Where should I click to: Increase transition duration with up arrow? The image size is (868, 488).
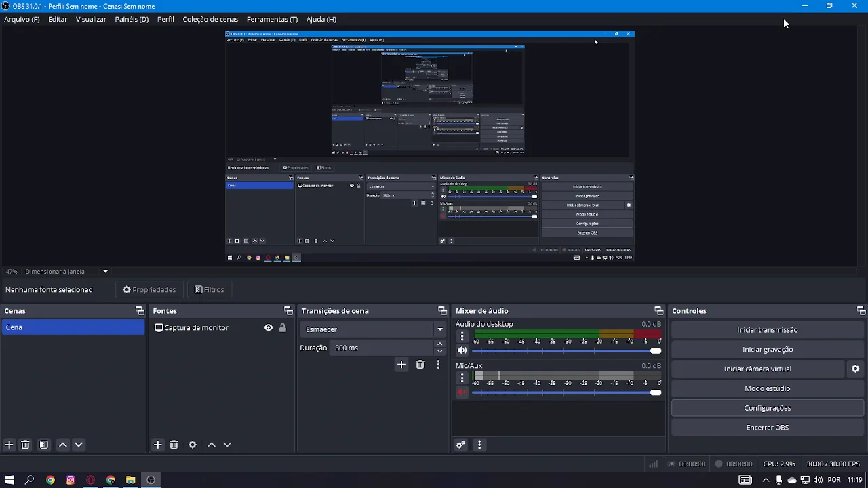coord(439,344)
